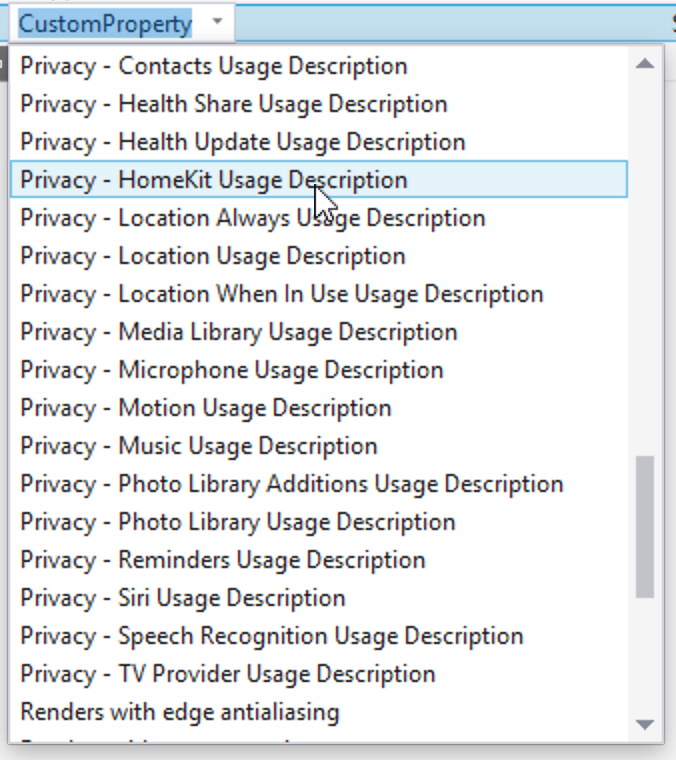Select Privacy - Siri Usage Description
676x760 pixels.
183,599
